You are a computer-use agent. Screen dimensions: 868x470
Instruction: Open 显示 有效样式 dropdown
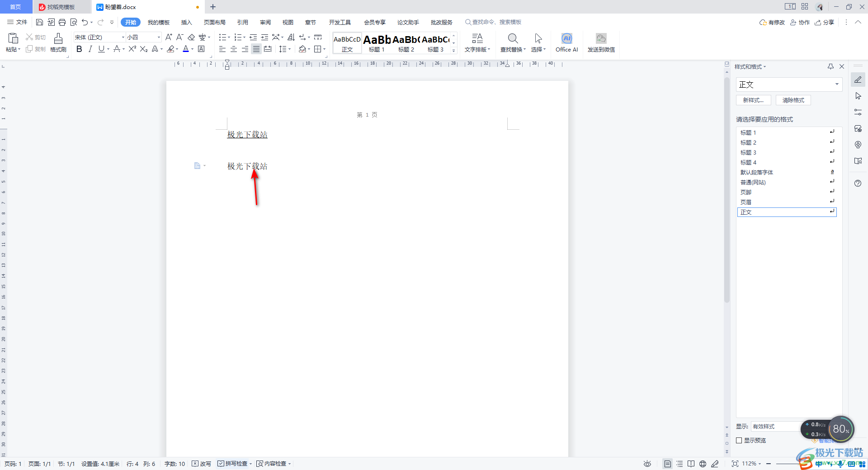pos(775,426)
